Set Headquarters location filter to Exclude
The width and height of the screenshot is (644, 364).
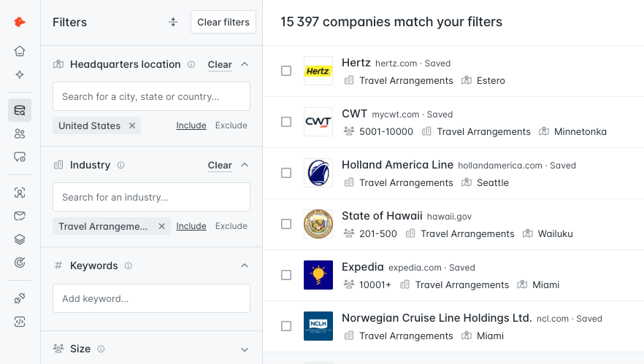point(231,125)
